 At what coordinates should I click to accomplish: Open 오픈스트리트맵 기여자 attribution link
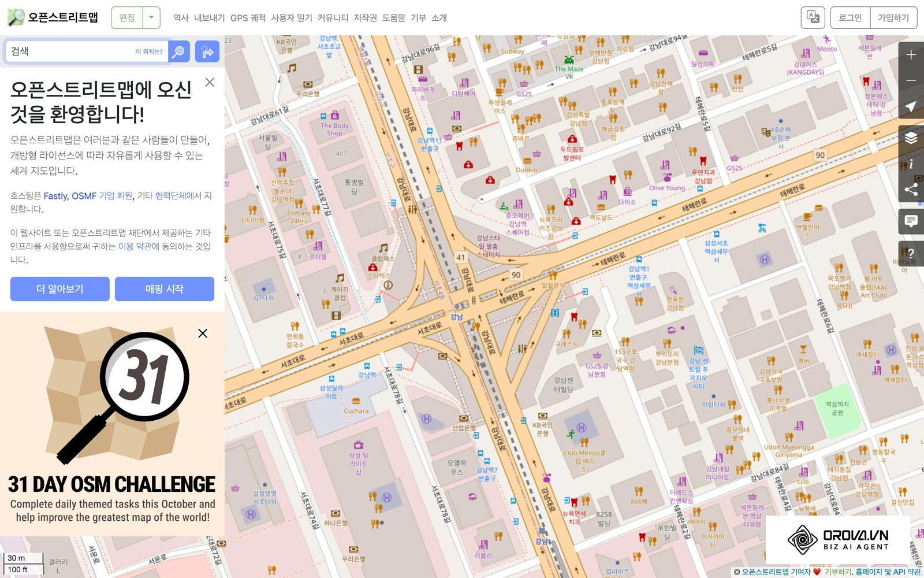(x=776, y=572)
